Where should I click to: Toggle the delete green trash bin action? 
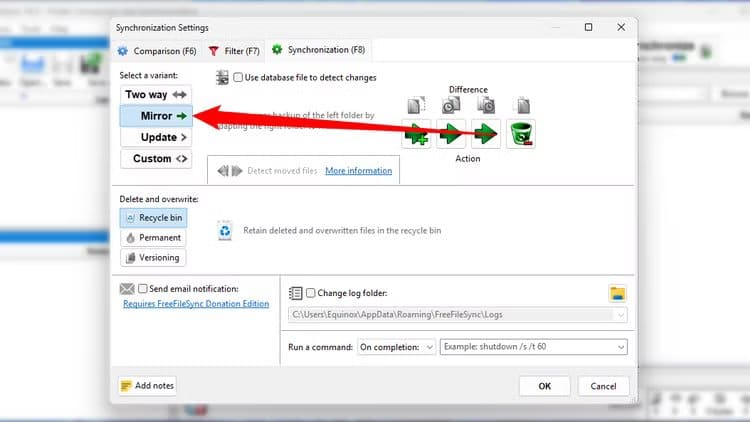[x=521, y=134]
